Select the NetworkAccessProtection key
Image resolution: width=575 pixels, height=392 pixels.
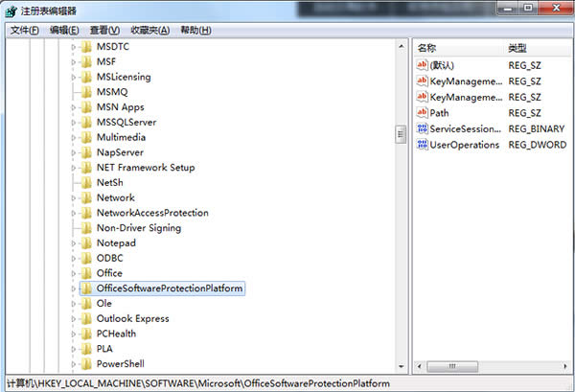pyautogui.click(x=152, y=213)
